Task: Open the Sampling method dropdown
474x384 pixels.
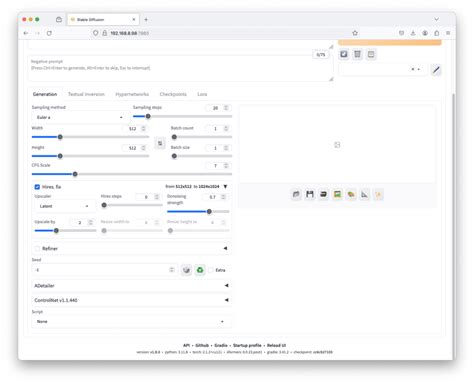Action: coord(80,117)
